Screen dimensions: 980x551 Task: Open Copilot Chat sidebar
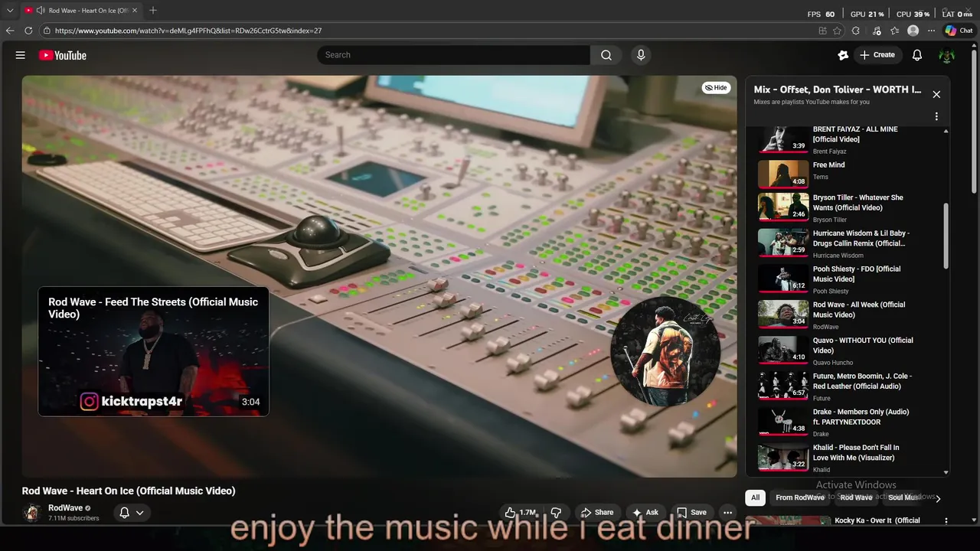[959, 31]
